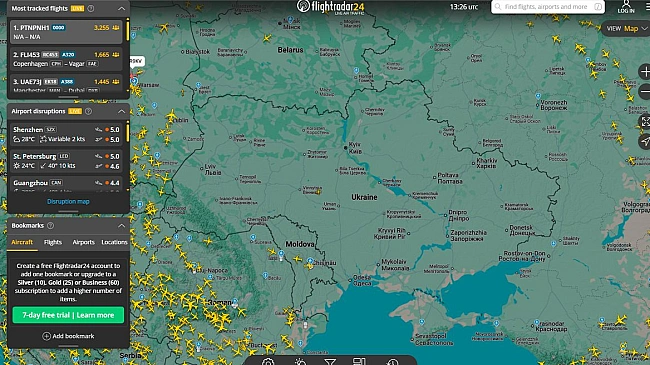
Task: Select tracked flight 2. FLI453 Copenhagen
Action: (x=66, y=59)
